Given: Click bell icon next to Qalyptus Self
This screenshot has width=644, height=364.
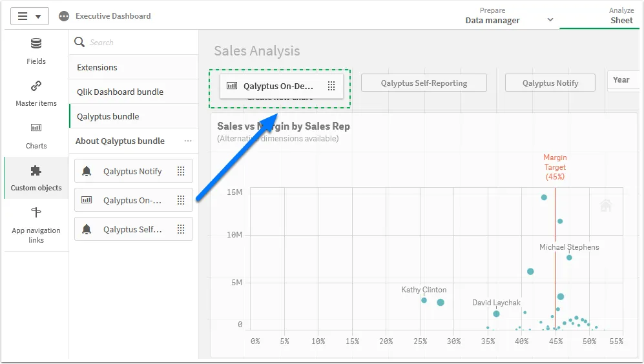Looking at the screenshot, I should [x=87, y=229].
